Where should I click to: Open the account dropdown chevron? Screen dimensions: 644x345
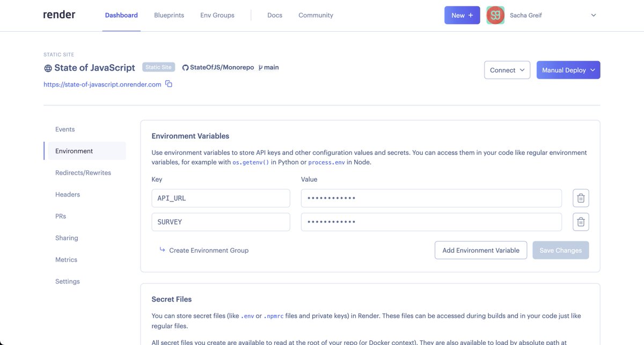point(594,16)
